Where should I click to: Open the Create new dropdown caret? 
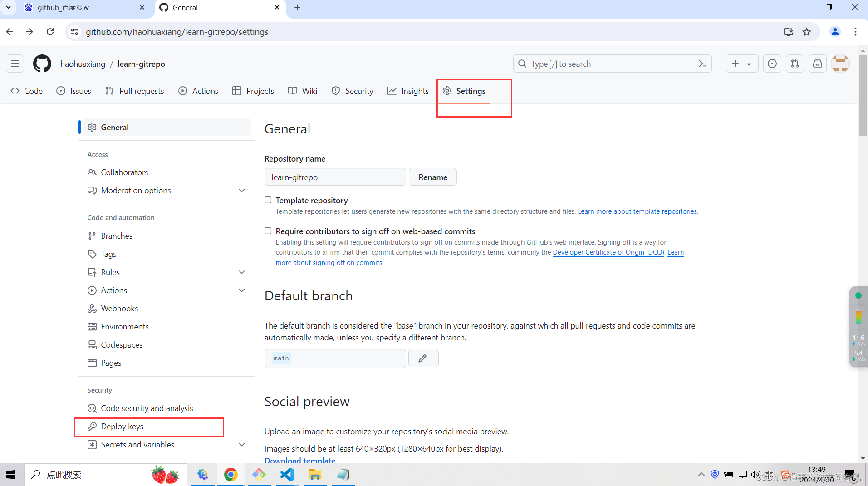pos(749,64)
